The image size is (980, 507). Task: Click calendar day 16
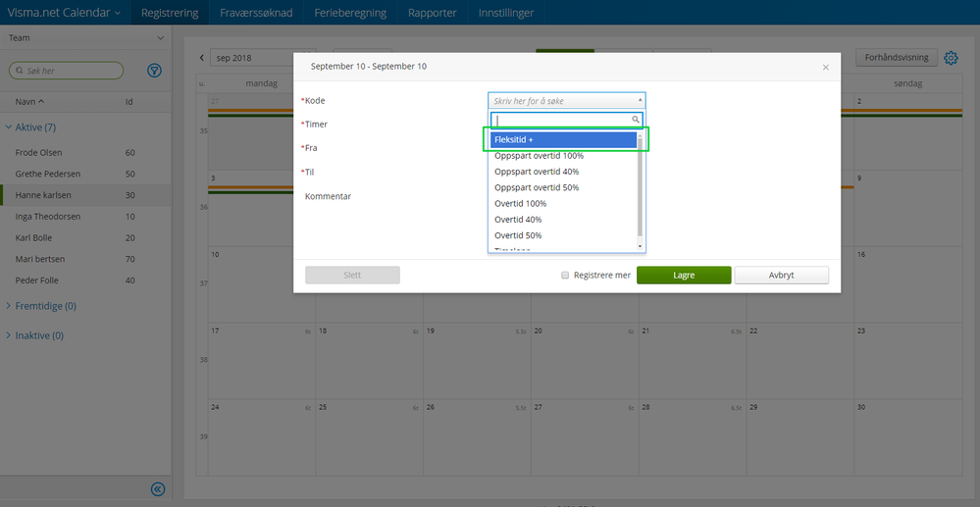(908, 284)
